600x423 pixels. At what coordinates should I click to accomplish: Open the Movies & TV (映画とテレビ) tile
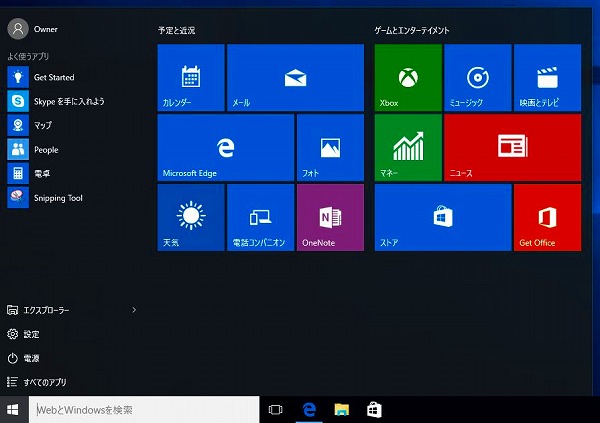[x=548, y=78]
